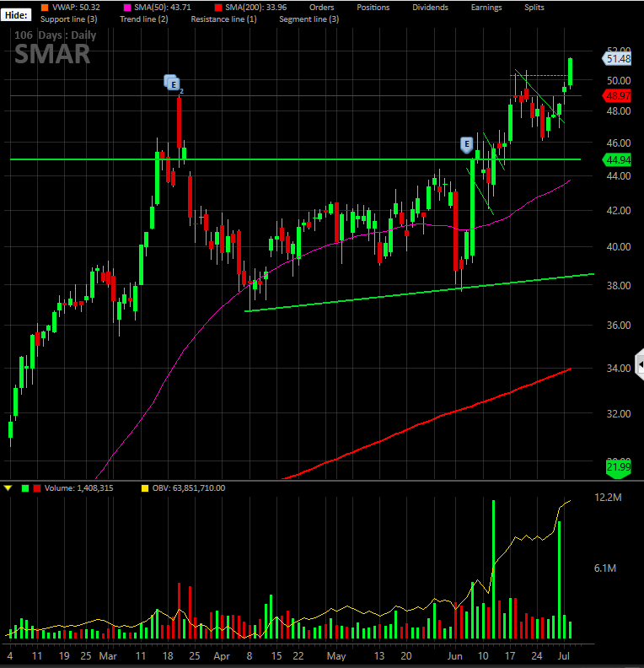Click the Mar date axis label
The height and width of the screenshot is (668, 644).
(108, 656)
